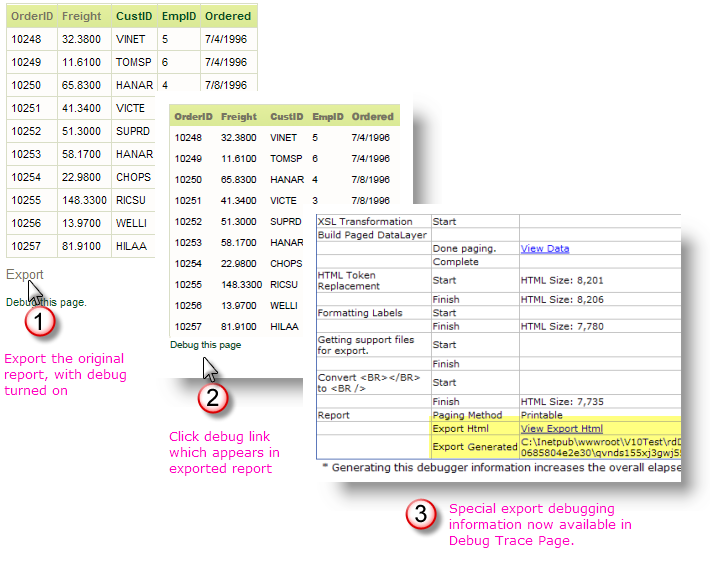Click freight 32.3800 in the original report

(x=81, y=39)
